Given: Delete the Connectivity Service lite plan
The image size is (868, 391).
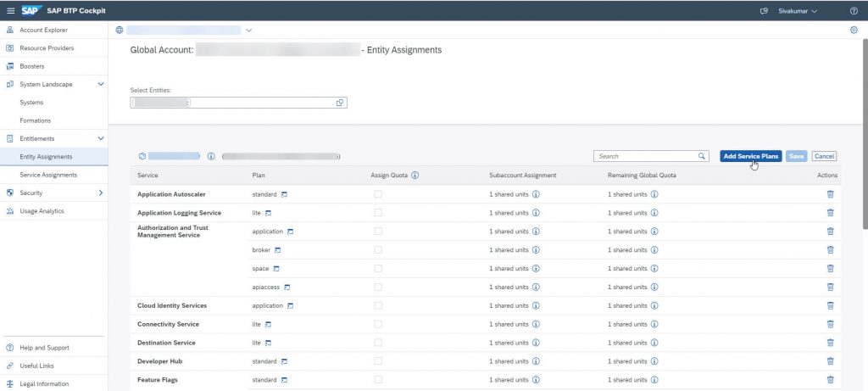Looking at the screenshot, I should [x=831, y=324].
